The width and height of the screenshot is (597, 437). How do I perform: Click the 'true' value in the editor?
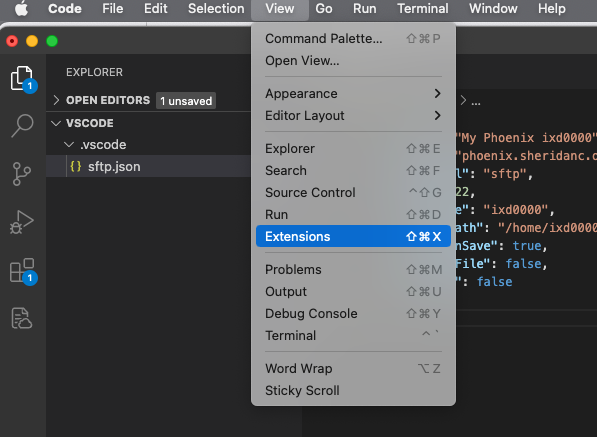tap(527, 246)
